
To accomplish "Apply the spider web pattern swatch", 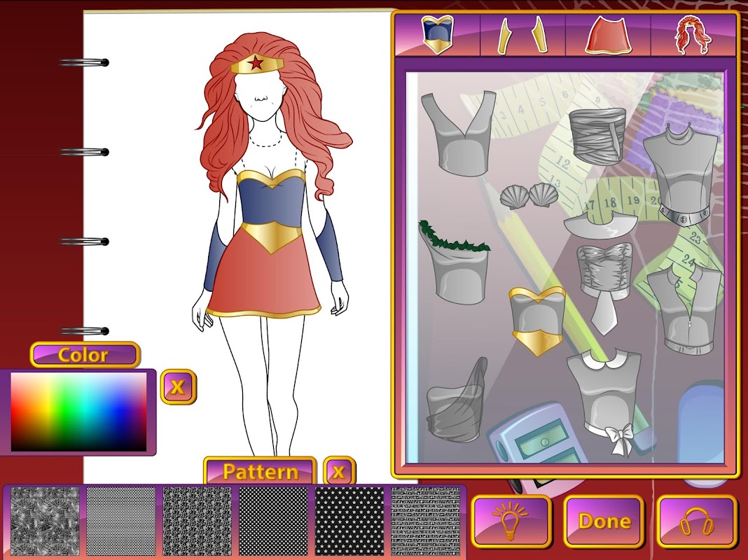I will click(x=45, y=521).
